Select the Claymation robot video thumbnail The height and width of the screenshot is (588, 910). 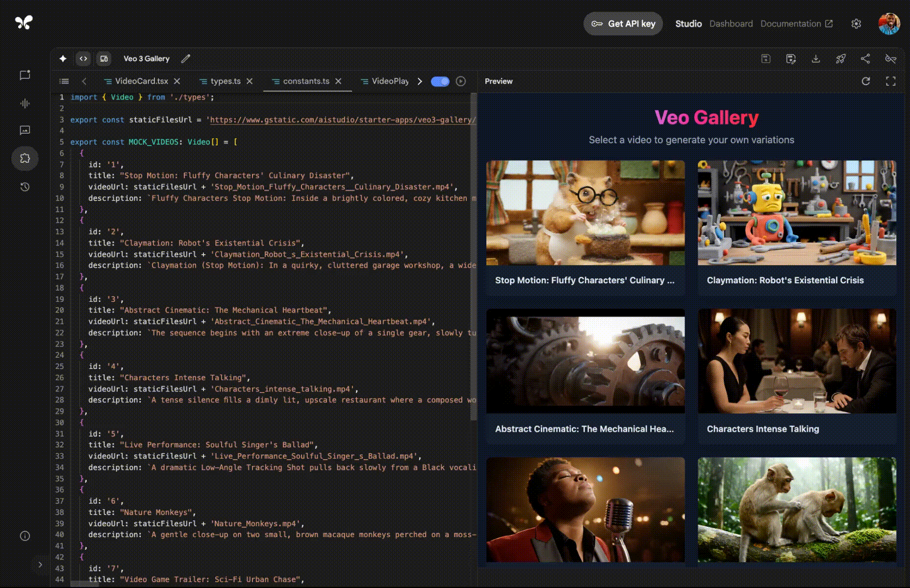pos(797,213)
